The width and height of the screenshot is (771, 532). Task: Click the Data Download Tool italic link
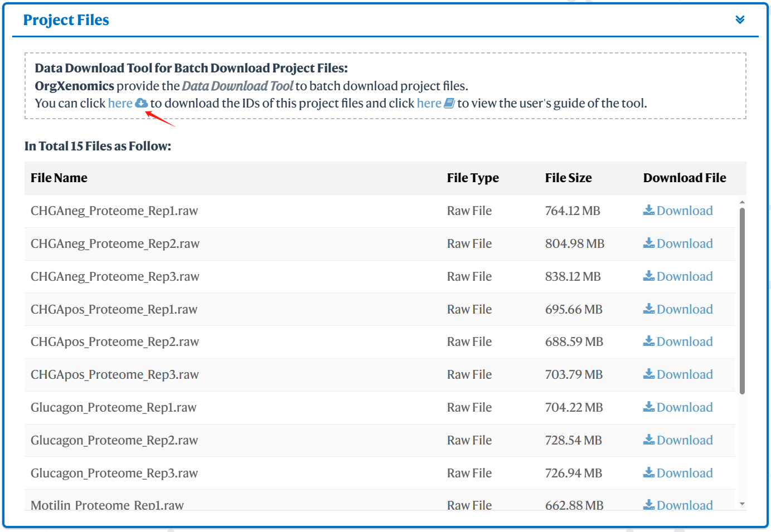(x=237, y=86)
